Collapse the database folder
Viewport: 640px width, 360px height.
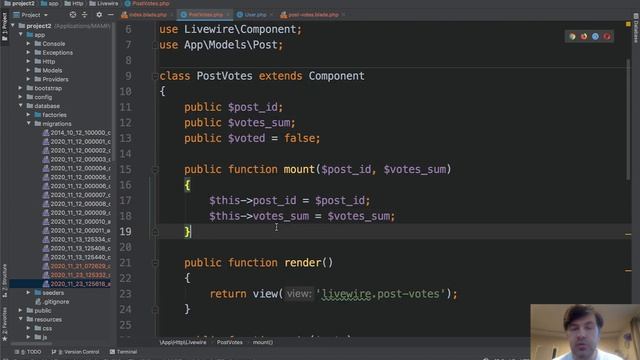coord(21,106)
